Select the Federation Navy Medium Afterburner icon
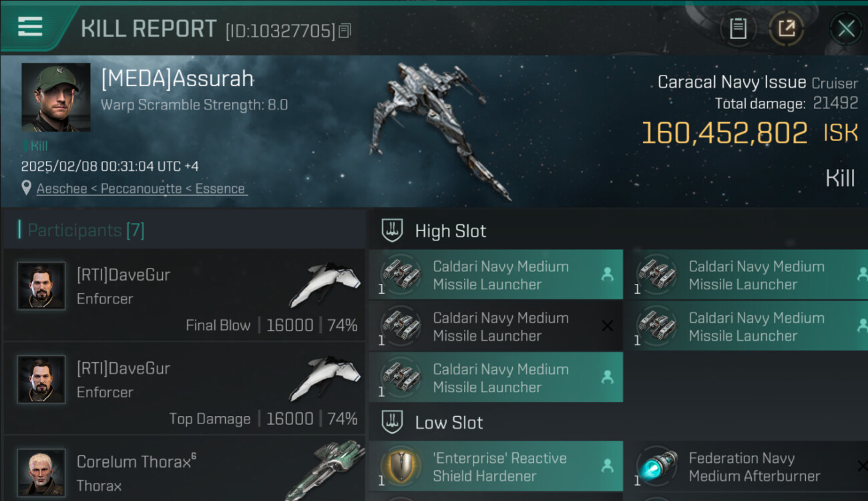Screen dimensions: 868x501 tap(657, 466)
